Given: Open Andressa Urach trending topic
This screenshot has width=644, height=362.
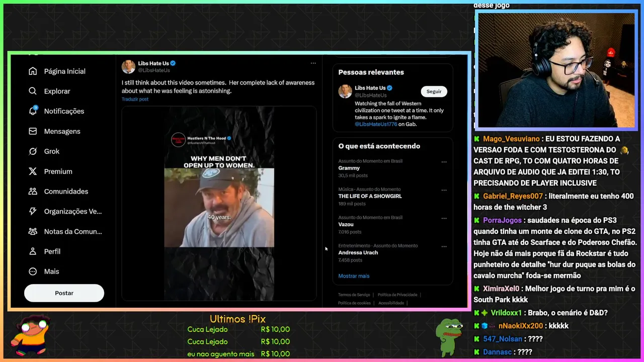Looking at the screenshot, I should tap(358, 252).
